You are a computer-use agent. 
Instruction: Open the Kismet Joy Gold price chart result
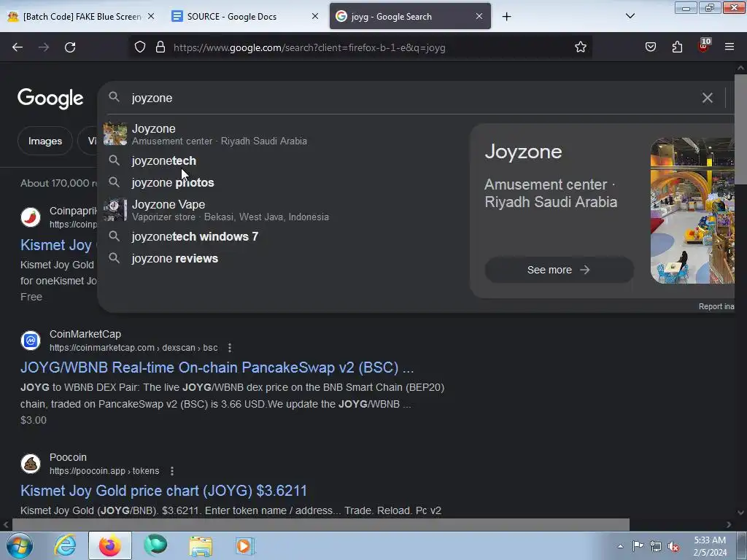tap(163, 491)
